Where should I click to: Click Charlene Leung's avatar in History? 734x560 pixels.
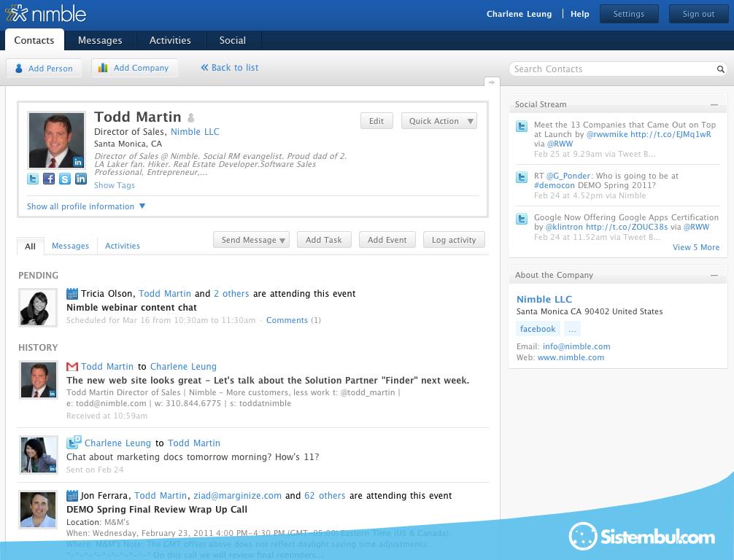(38, 455)
